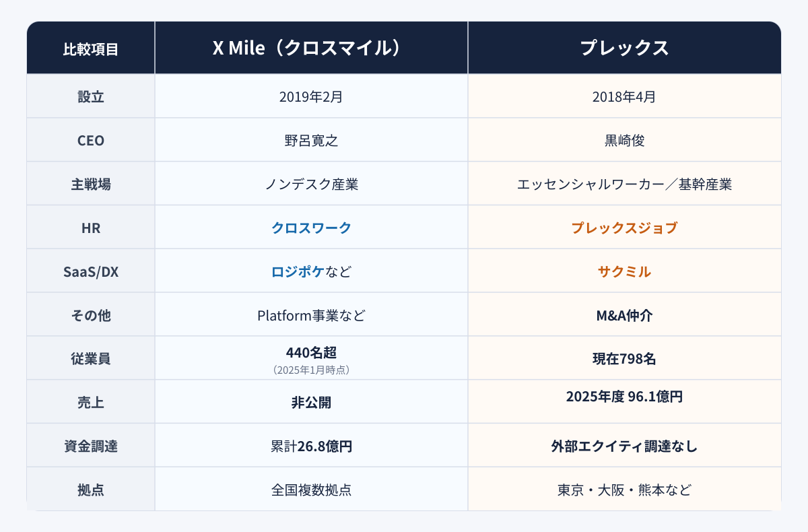Select the 東京・大阪・熊本など locations cell

(x=624, y=489)
